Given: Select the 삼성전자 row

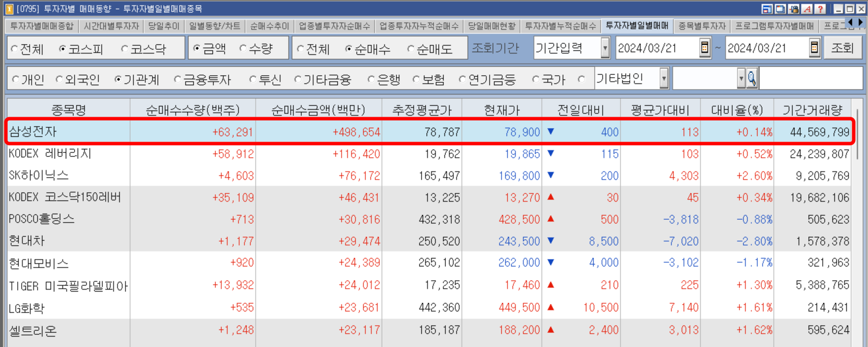Looking at the screenshot, I should point(429,132).
